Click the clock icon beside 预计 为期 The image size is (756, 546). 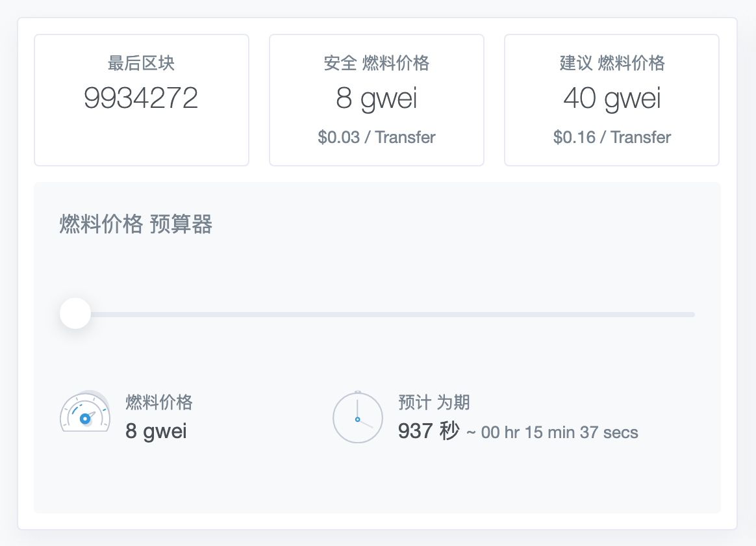click(x=357, y=417)
